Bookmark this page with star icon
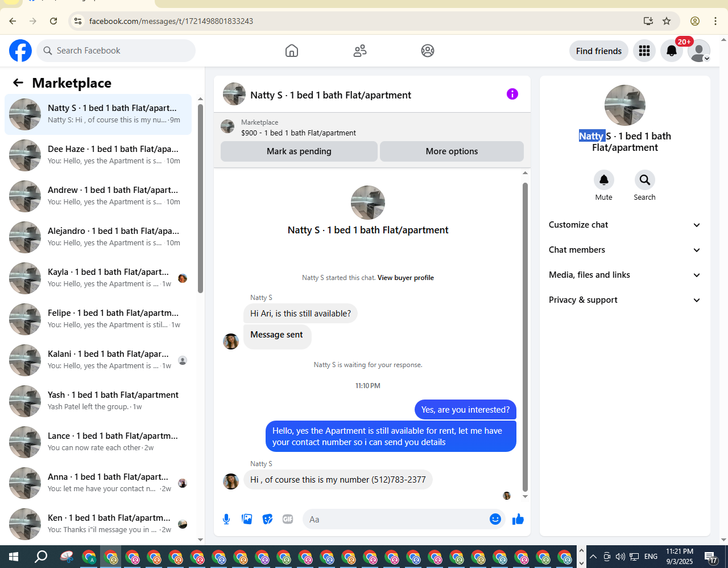This screenshot has height=568, width=728. (667, 21)
